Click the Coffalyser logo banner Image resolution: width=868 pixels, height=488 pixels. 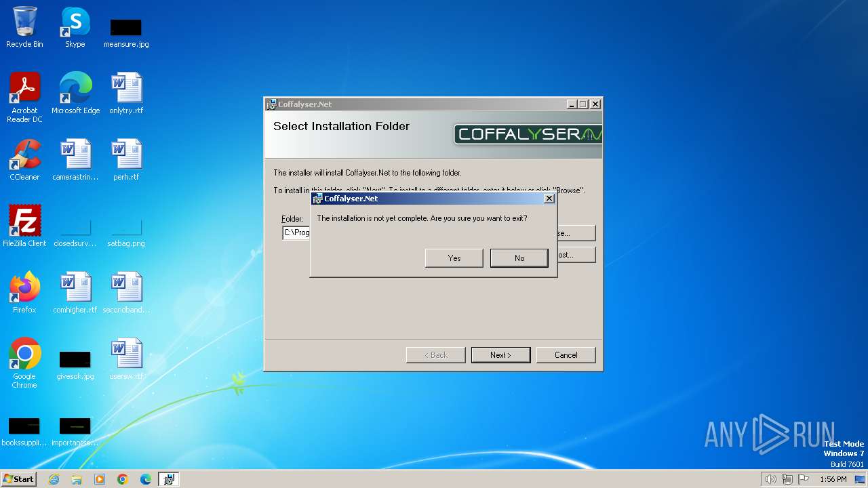528,134
